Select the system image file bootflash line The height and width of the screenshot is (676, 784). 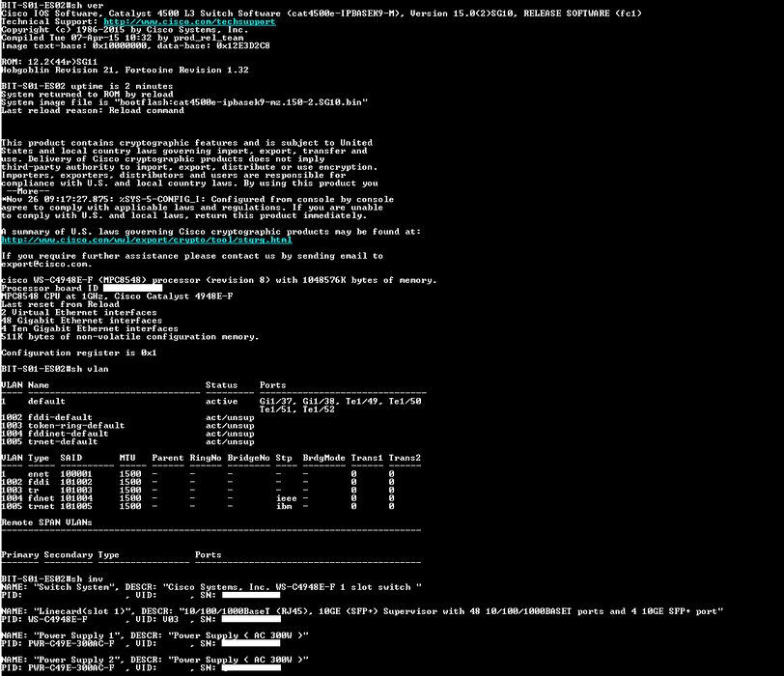[183, 101]
